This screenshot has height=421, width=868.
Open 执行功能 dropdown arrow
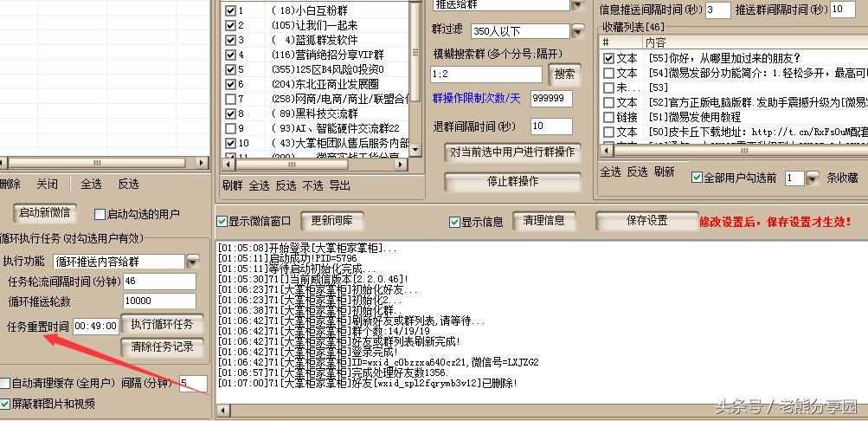pos(192,262)
